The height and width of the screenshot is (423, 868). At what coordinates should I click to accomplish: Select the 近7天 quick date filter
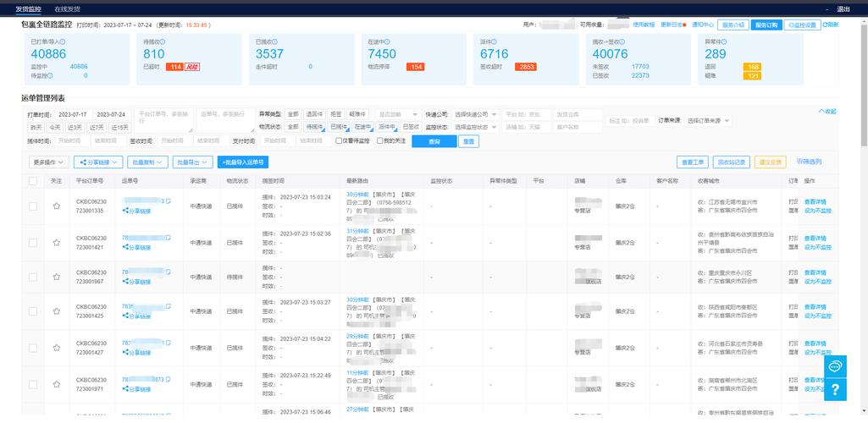tap(97, 127)
